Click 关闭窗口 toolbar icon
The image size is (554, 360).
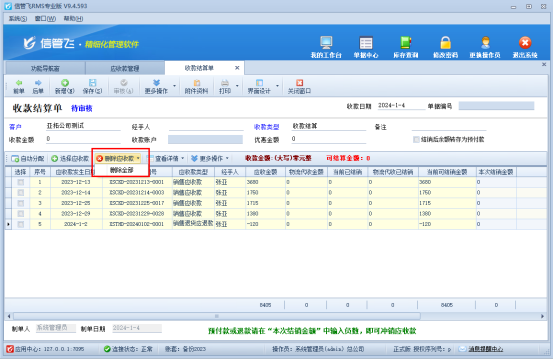[x=299, y=83]
